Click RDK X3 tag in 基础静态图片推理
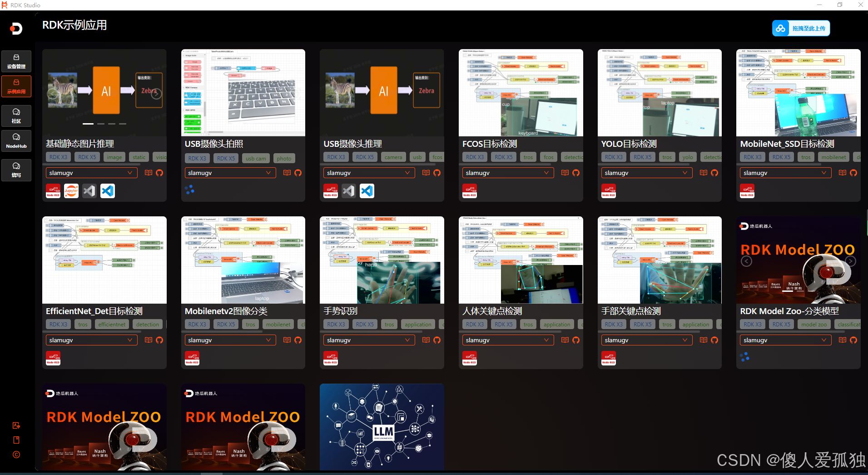This screenshot has height=475, width=868. (58, 157)
